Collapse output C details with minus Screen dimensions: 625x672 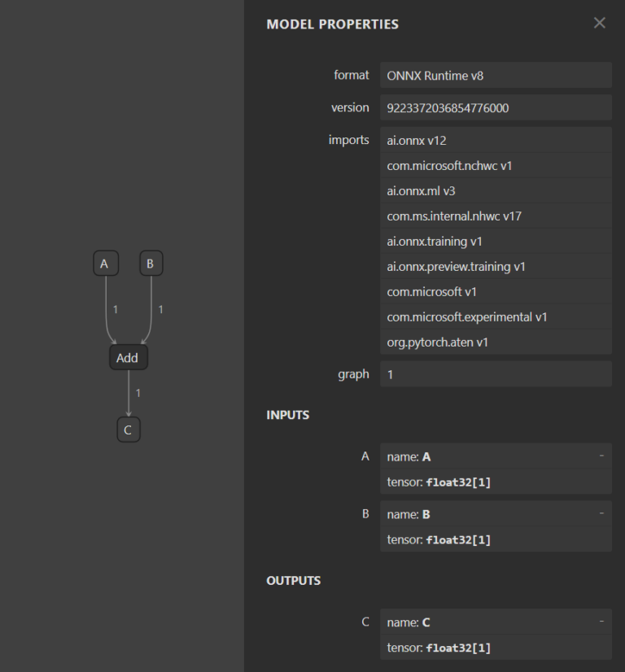click(x=601, y=622)
